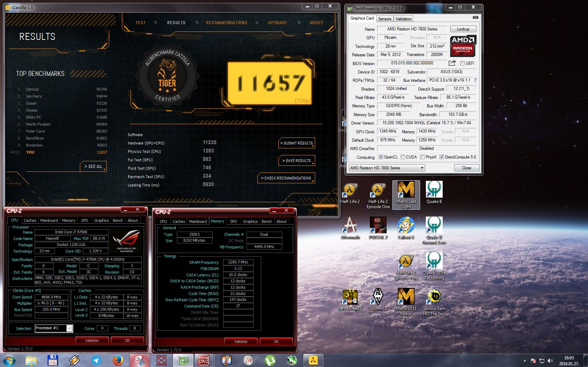Select Quake II The Reckoning icon
Viewport: 588px width, 367px height.
(x=434, y=267)
